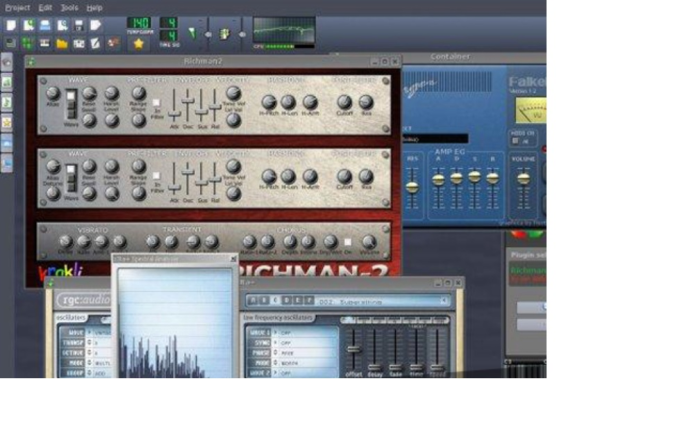700x438 pixels.
Task: Open the top sidebar instrument plugins tab
Action: pos(7,63)
